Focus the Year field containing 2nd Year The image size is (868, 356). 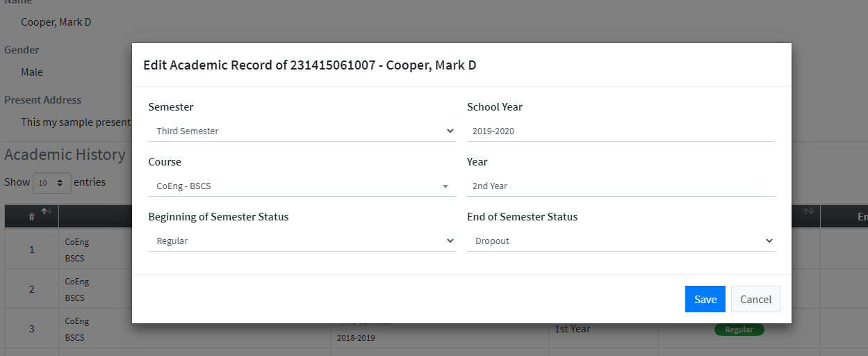click(x=621, y=186)
